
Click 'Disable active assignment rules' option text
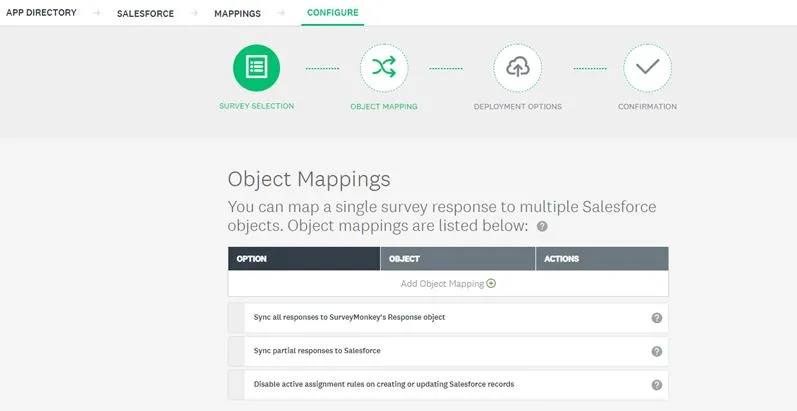[x=384, y=384]
